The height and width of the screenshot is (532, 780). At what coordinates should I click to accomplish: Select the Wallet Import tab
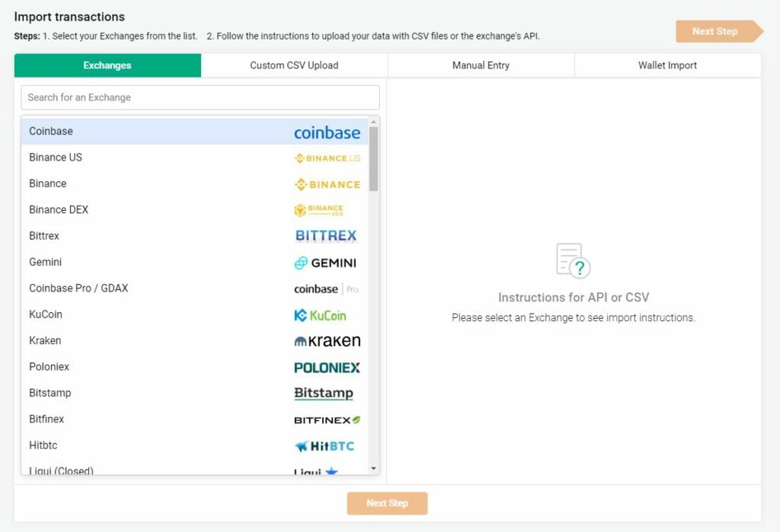point(667,65)
